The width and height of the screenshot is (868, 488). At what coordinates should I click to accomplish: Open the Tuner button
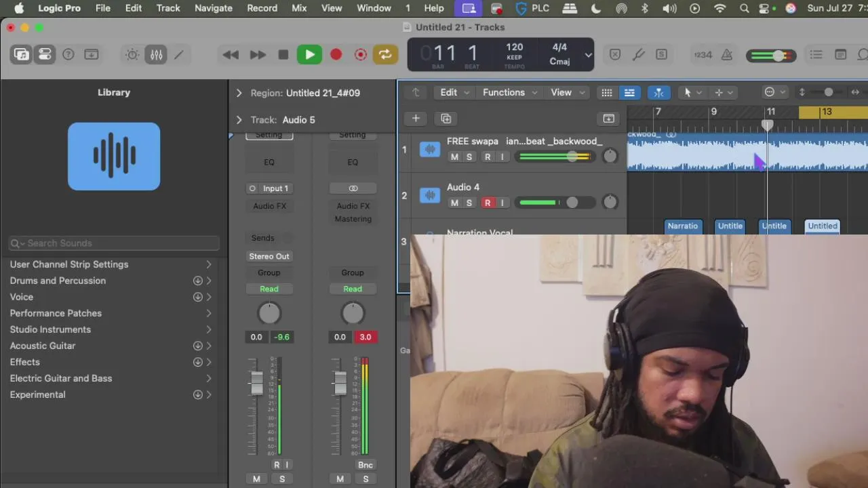pos(638,55)
